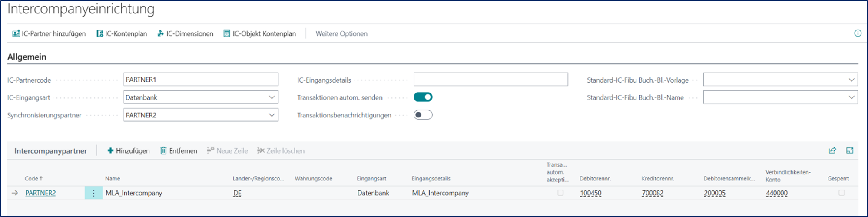868x217 pixels.
Task: Open row options menu for PARTNER2
Action: (93, 193)
